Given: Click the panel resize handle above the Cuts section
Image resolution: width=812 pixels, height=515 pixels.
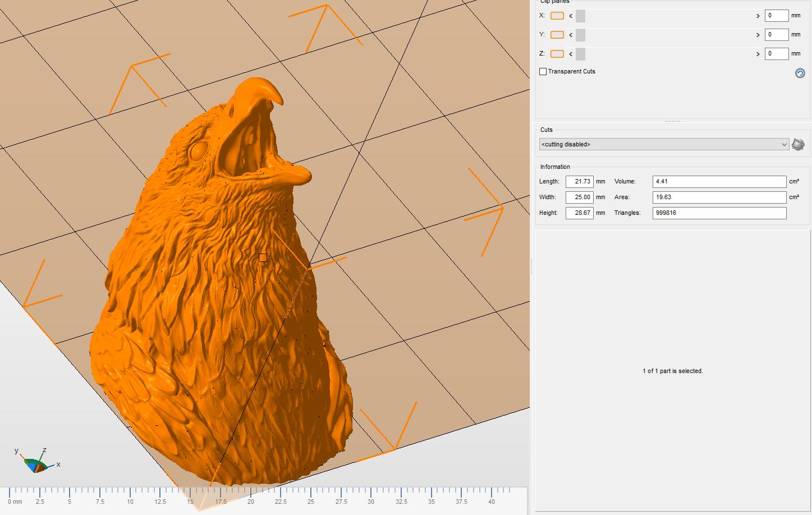Looking at the screenshot, I should (x=673, y=120).
